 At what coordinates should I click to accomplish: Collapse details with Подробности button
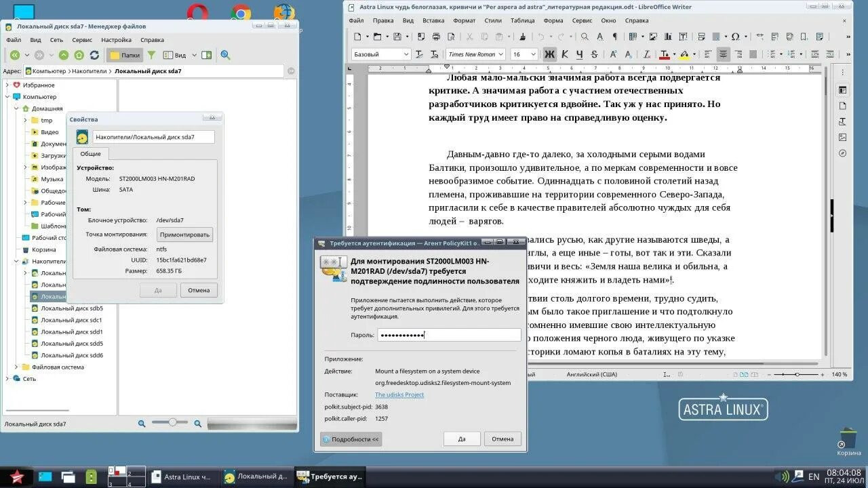pyautogui.click(x=351, y=439)
